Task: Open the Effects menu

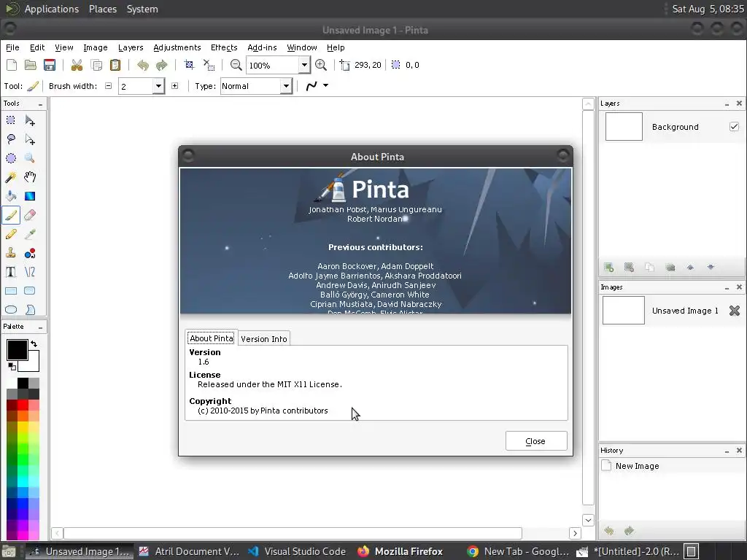Action: click(x=224, y=47)
